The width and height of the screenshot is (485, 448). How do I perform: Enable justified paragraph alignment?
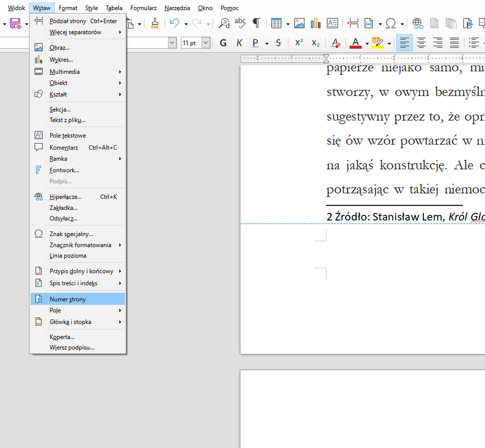pyautogui.click(x=454, y=43)
